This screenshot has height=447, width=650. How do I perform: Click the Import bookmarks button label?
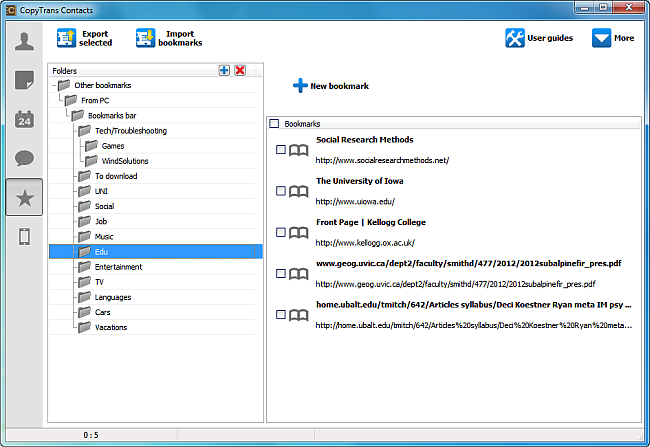[180, 38]
